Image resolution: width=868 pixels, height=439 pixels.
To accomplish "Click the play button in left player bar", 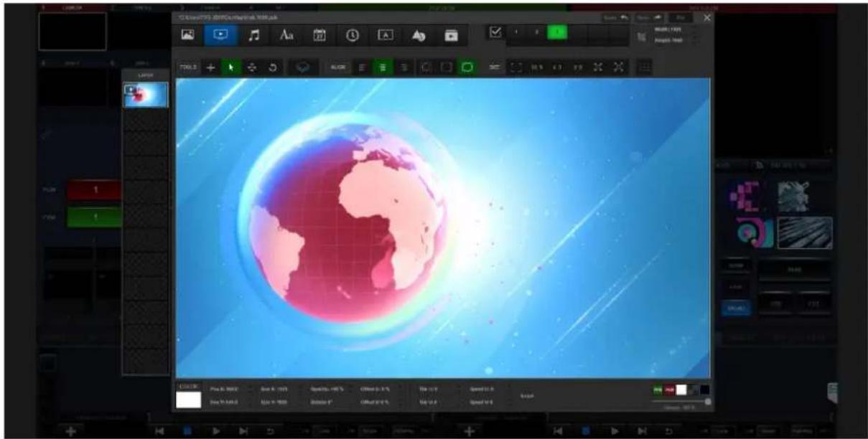I will click(x=215, y=431).
